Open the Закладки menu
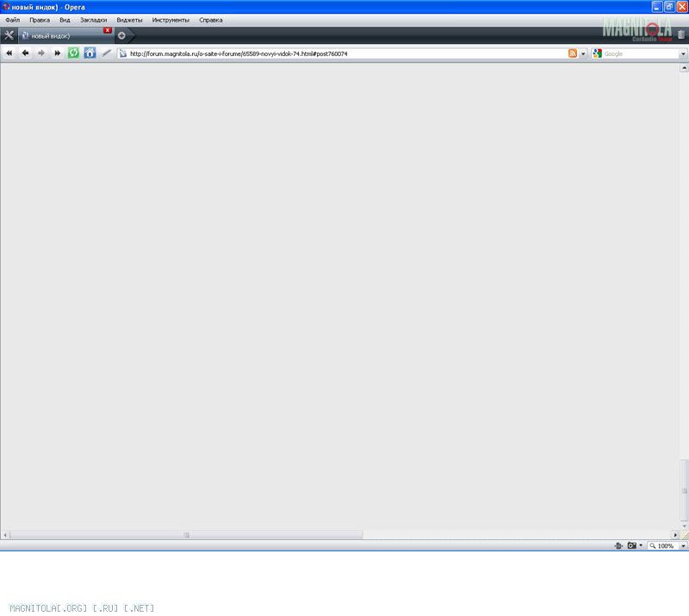Viewport: 689px width, 616px height. [94, 20]
